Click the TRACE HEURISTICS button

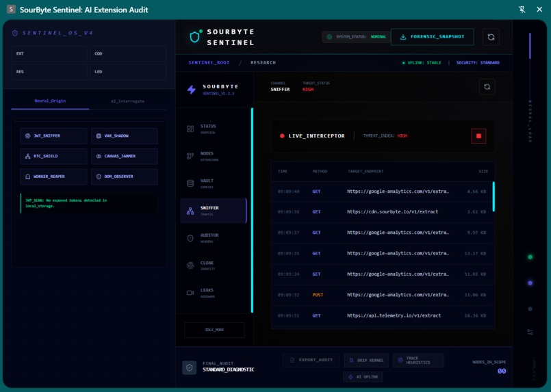[418, 361]
